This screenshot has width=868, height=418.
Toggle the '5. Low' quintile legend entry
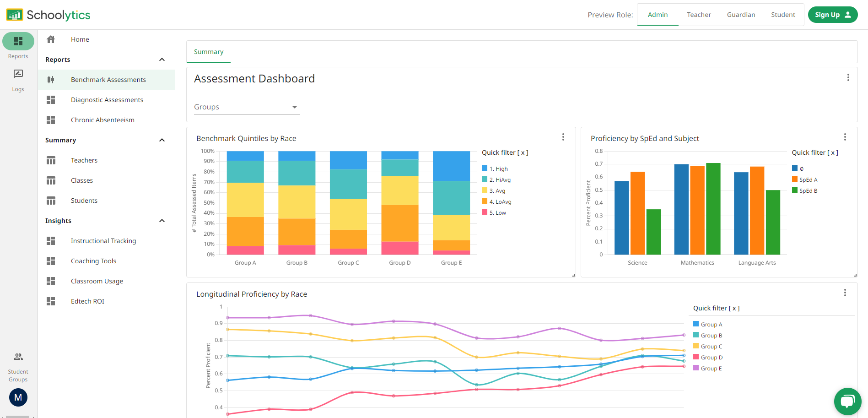[x=494, y=212]
